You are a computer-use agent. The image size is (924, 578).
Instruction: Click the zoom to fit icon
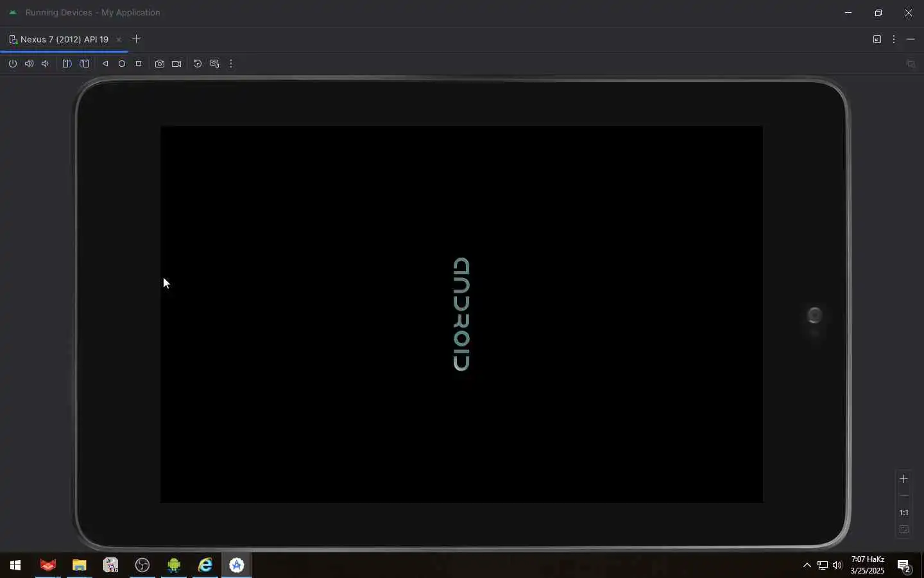904,530
